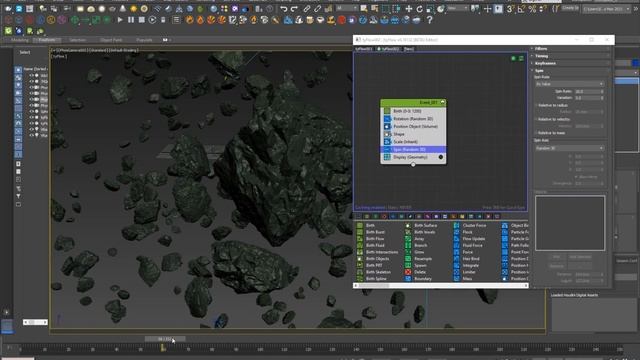Open the path dropdown at top right
Image resolution: width=640 pixels, height=360 pixels.
tap(607, 9)
